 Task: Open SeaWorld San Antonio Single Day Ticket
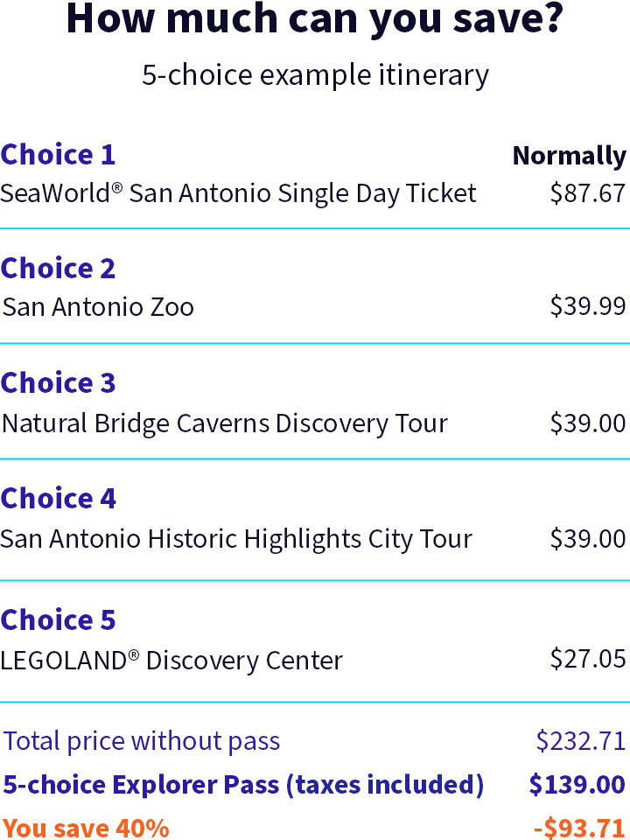click(x=238, y=193)
